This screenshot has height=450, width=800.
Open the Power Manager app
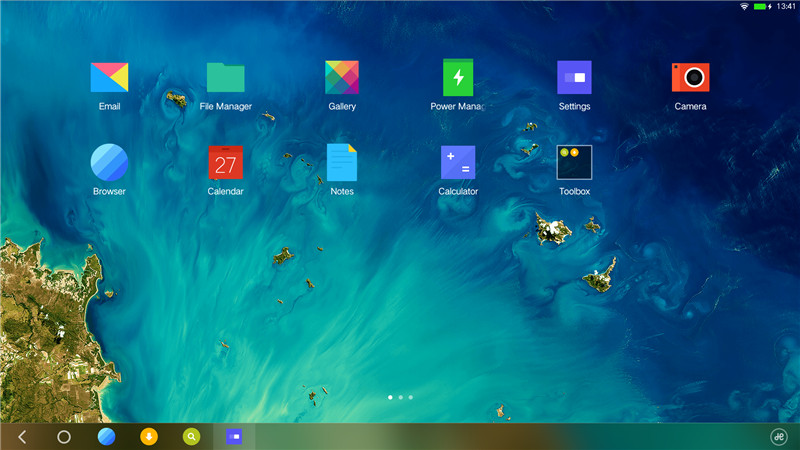tap(457, 78)
